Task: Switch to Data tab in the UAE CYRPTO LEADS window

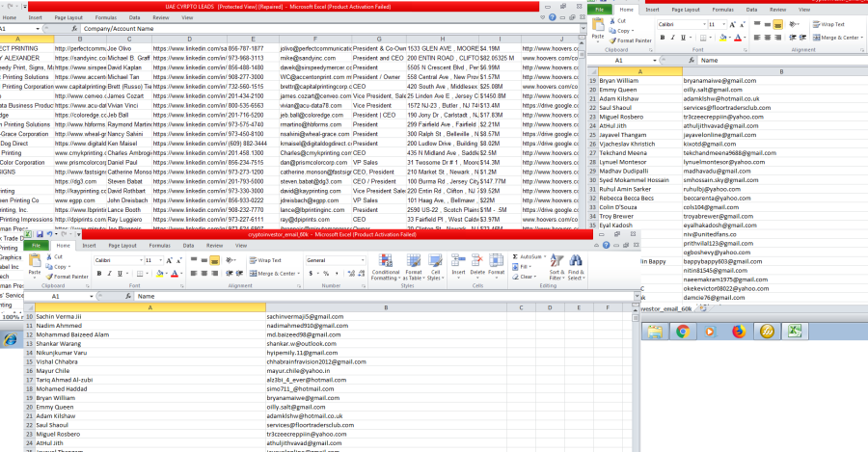Action: [134, 17]
